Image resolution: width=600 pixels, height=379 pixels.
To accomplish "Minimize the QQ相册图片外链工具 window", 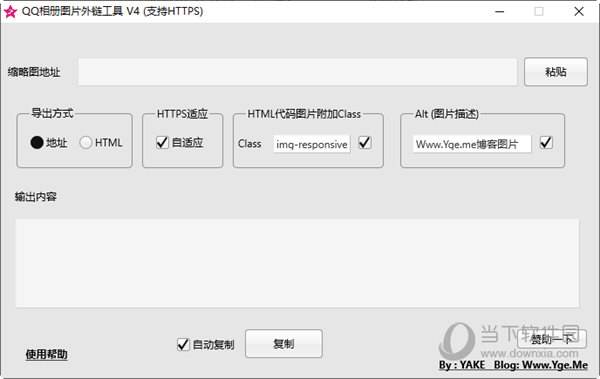I will click(x=499, y=11).
